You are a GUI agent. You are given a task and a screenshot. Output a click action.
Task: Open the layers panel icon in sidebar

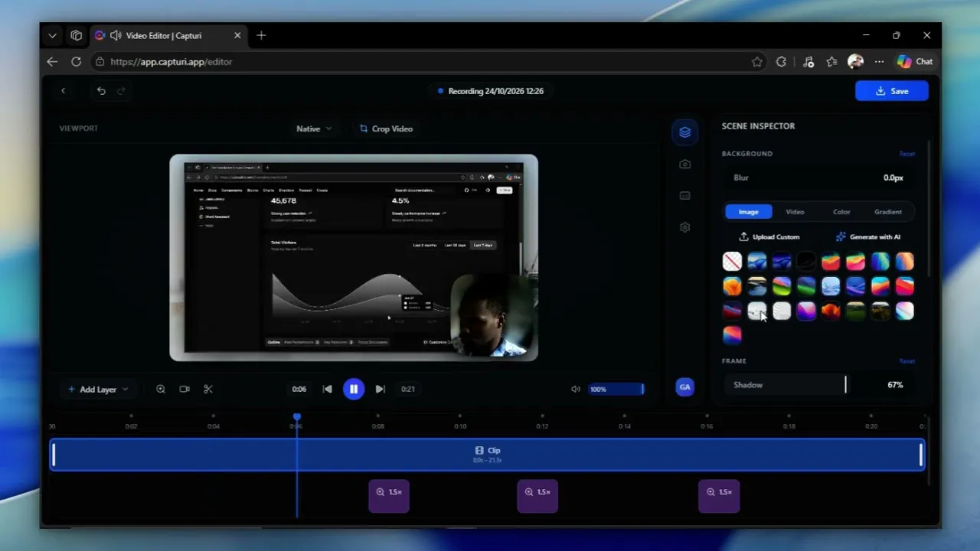click(x=684, y=132)
